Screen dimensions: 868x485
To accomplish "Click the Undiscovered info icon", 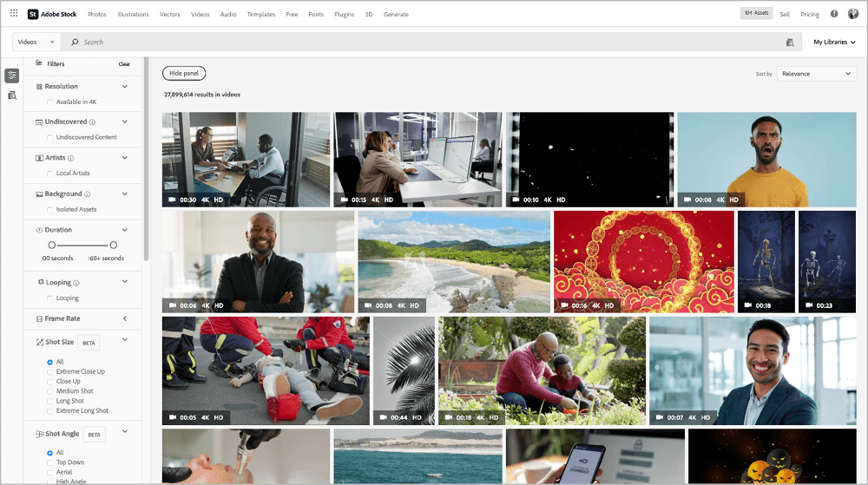I will [x=93, y=122].
